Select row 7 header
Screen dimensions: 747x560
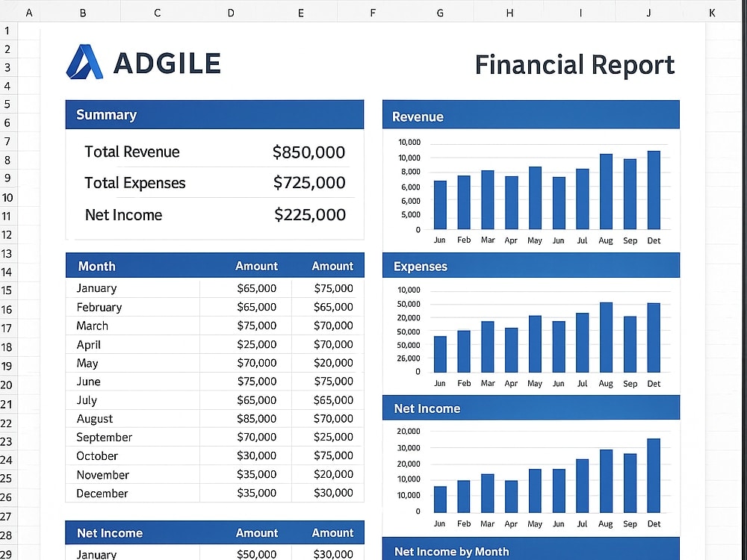(x=7, y=141)
